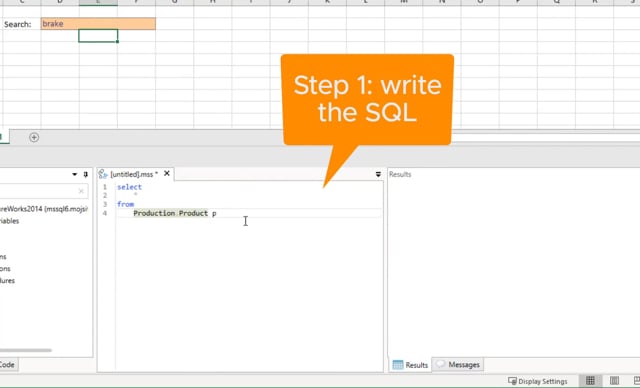
Task: Switch to Normal view in the status bar
Action: [x=590, y=381]
